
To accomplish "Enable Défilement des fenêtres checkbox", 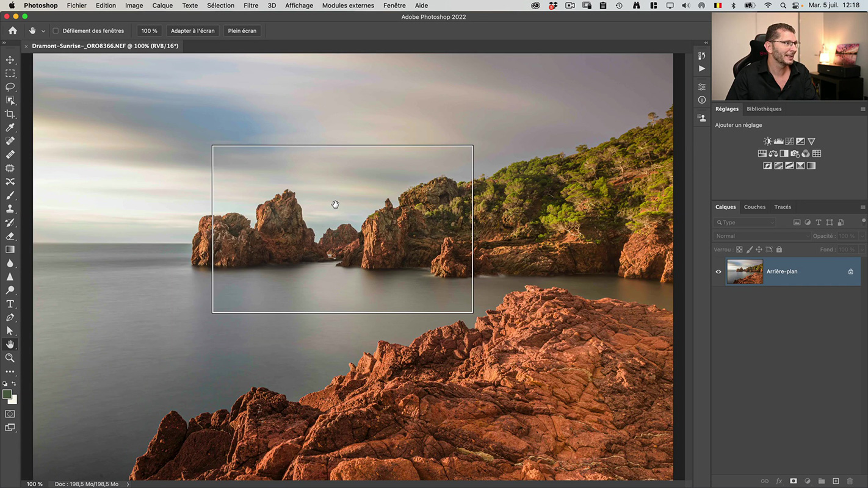I will [x=56, y=31].
